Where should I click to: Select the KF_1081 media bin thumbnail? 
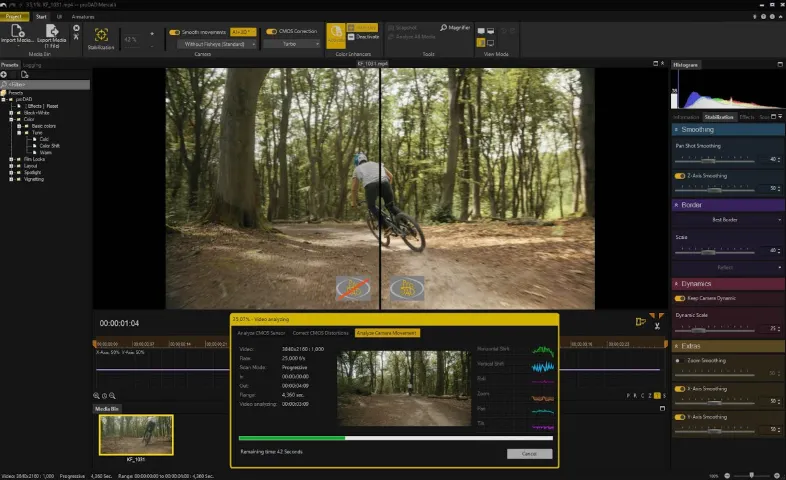click(x=136, y=435)
